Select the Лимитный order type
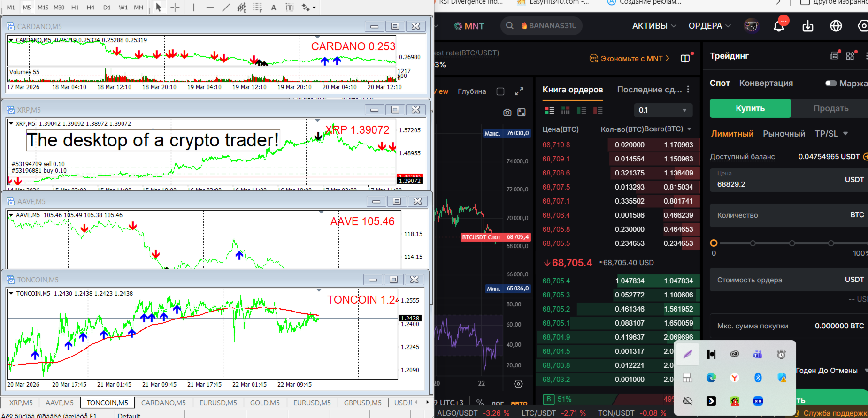 (732, 134)
